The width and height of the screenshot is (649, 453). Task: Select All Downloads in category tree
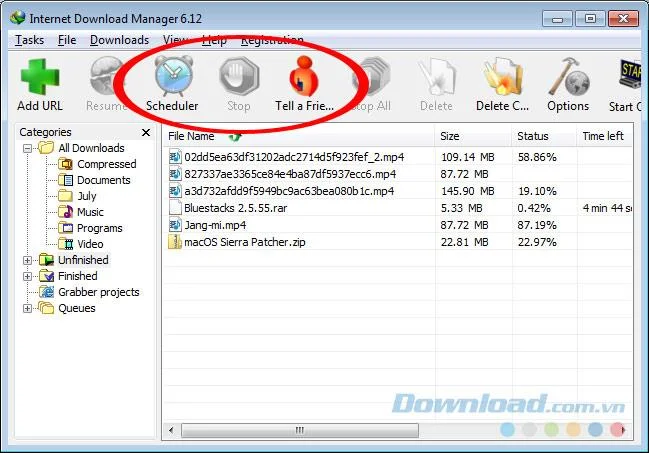pyautogui.click(x=91, y=148)
